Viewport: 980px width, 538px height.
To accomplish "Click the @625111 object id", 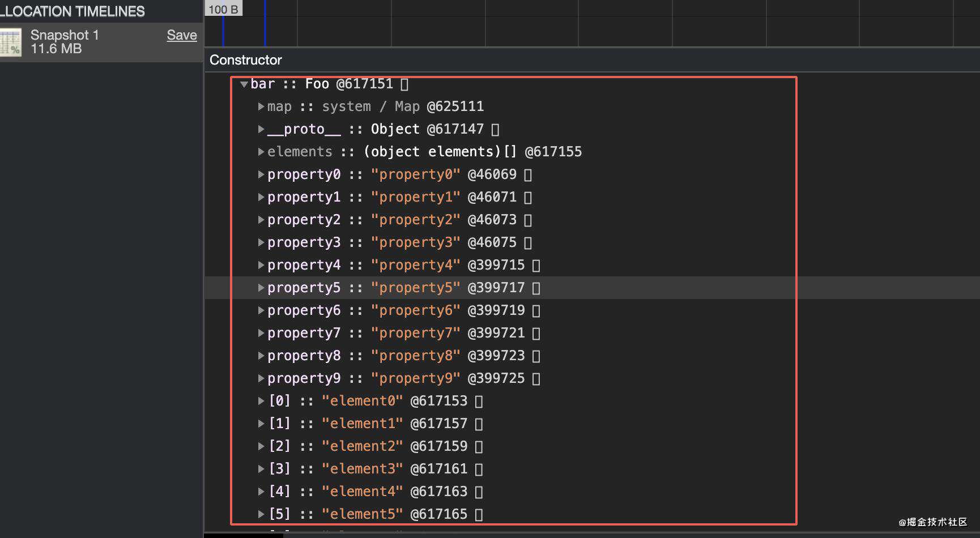I will click(x=455, y=106).
